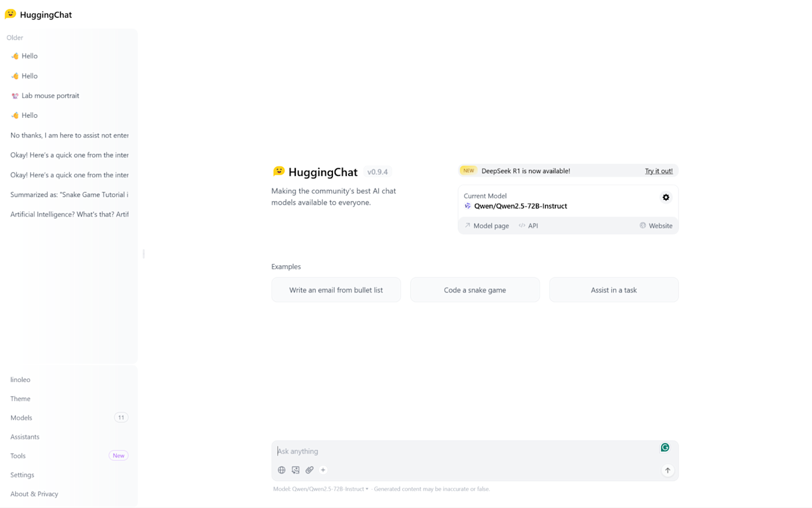This screenshot has height=508, width=812.
Task: Click the Qwen/Qwen2.5-72B-Instruct current model name
Action: click(x=521, y=206)
